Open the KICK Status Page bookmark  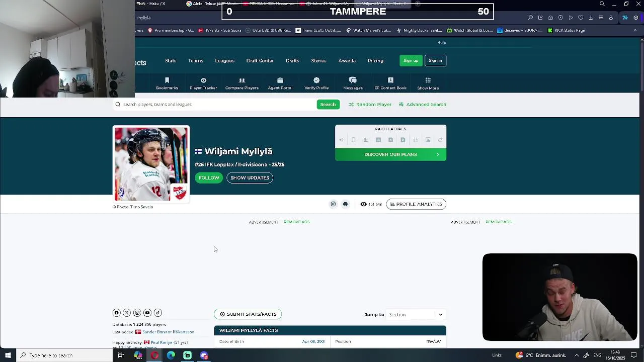(566, 30)
